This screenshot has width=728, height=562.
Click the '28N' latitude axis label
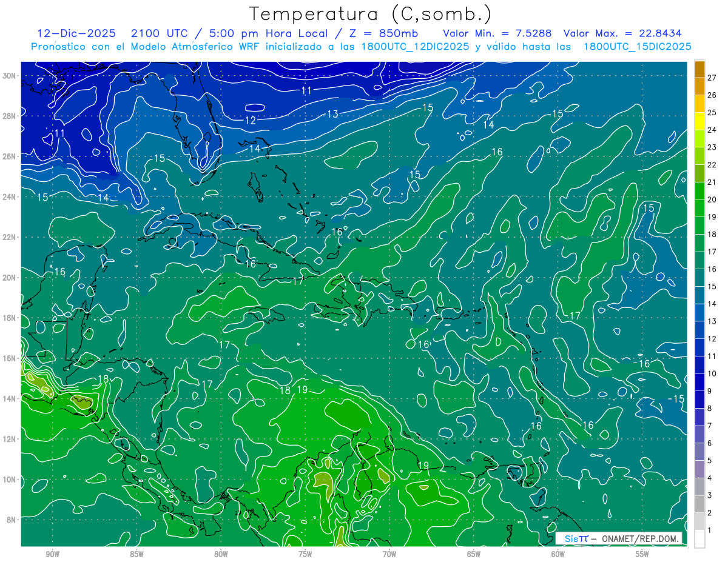(10, 116)
